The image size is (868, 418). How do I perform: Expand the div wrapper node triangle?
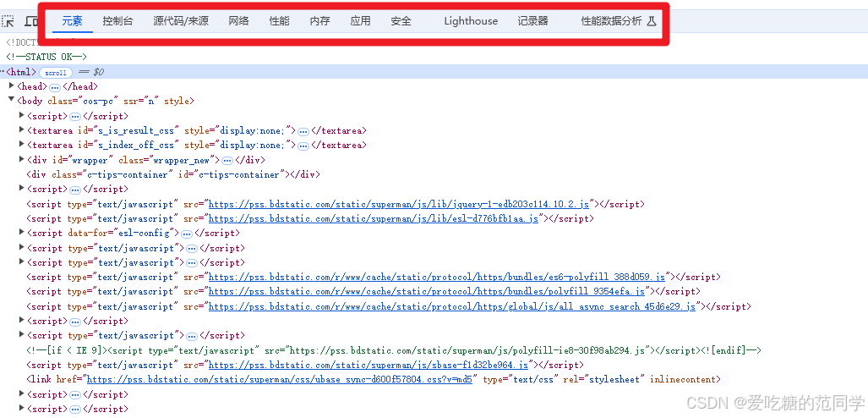pos(22,159)
